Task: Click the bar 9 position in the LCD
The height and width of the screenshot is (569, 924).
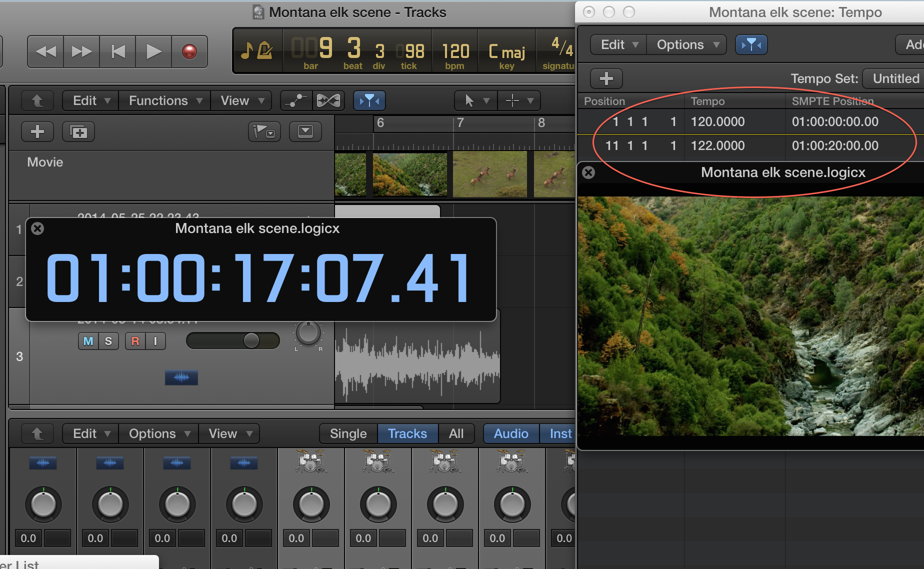Action: tap(311, 48)
